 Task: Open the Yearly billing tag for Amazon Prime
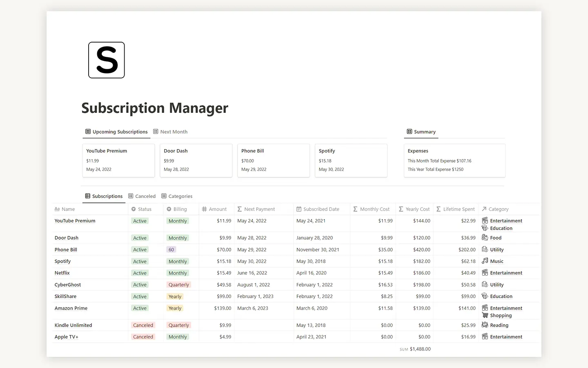[175, 308]
